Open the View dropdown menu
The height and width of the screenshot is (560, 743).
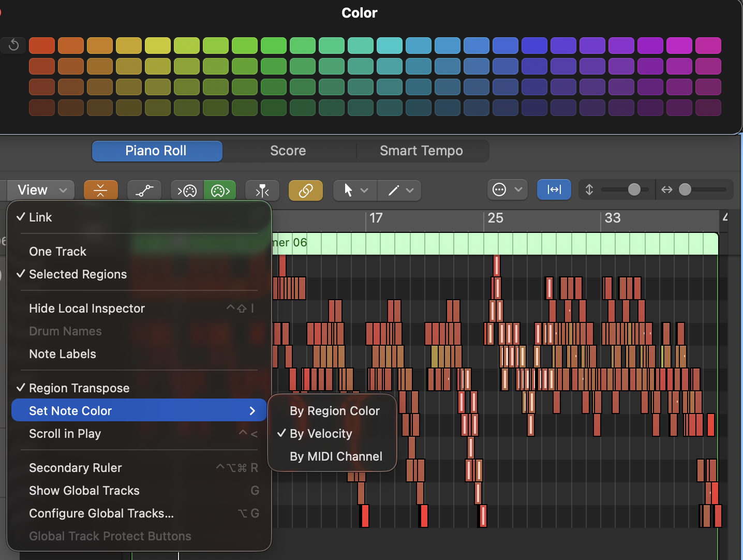pyautogui.click(x=41, y=190)
